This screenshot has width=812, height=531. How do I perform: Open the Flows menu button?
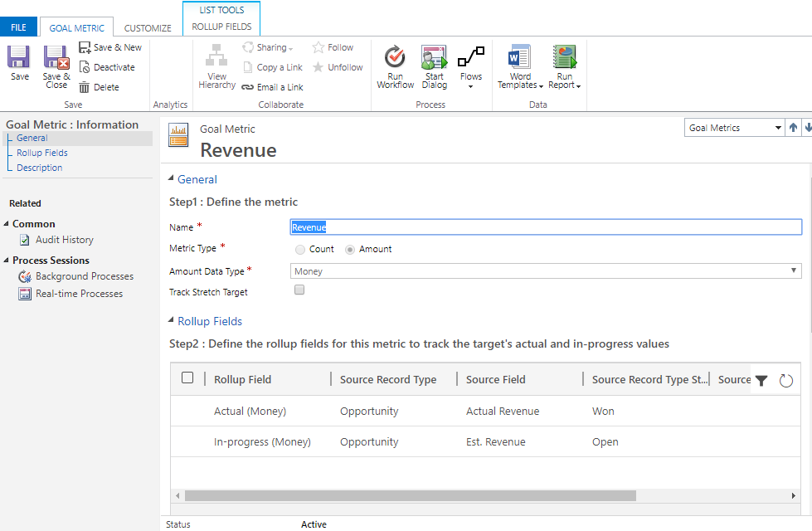click(x=471, y=67)
